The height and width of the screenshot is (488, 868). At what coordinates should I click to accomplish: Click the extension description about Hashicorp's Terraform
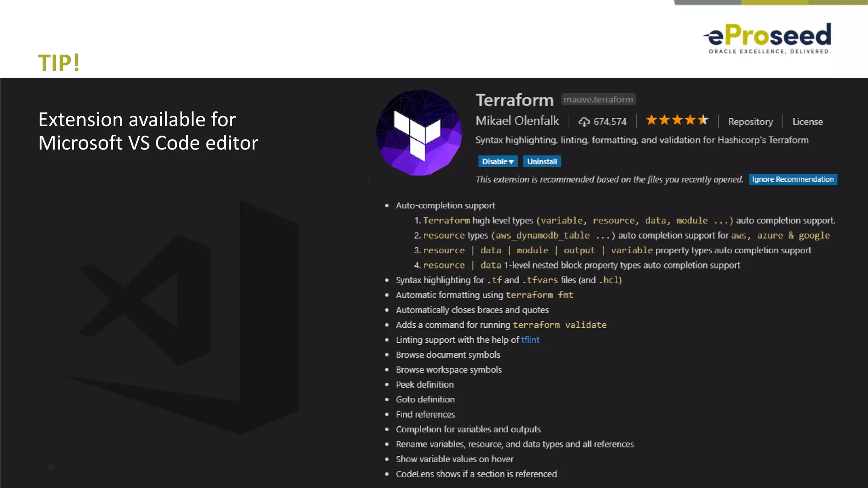tap(642, 140)
